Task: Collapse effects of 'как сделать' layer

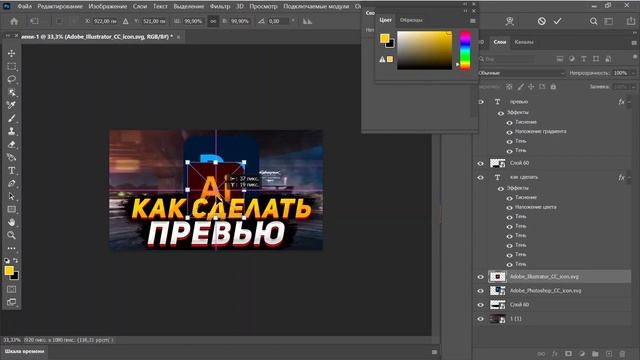Action: (x=629, y=178)
